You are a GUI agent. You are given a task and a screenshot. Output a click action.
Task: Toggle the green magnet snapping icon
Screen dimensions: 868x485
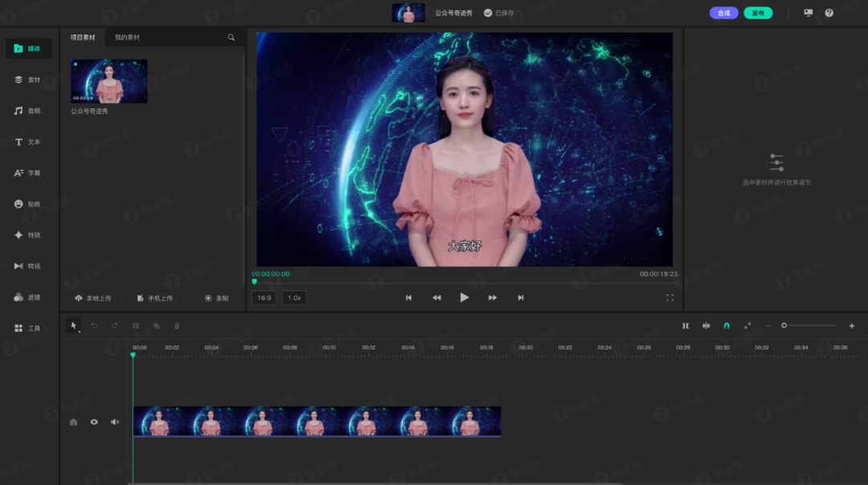(x=727, y=326)
